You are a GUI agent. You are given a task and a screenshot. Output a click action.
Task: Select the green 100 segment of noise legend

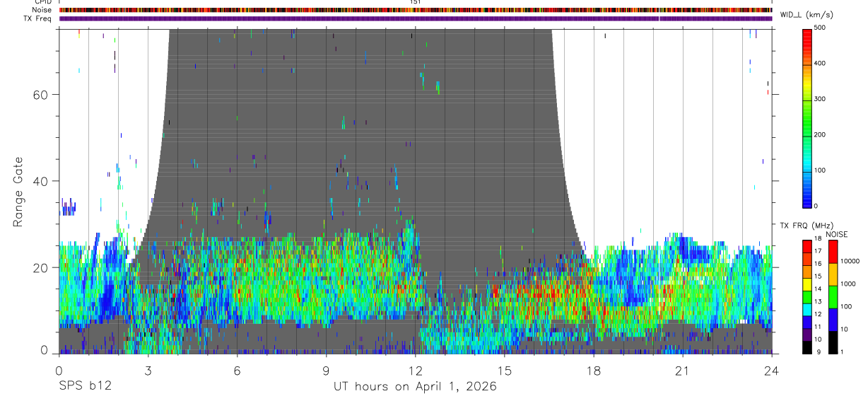[x=833, y=297]
